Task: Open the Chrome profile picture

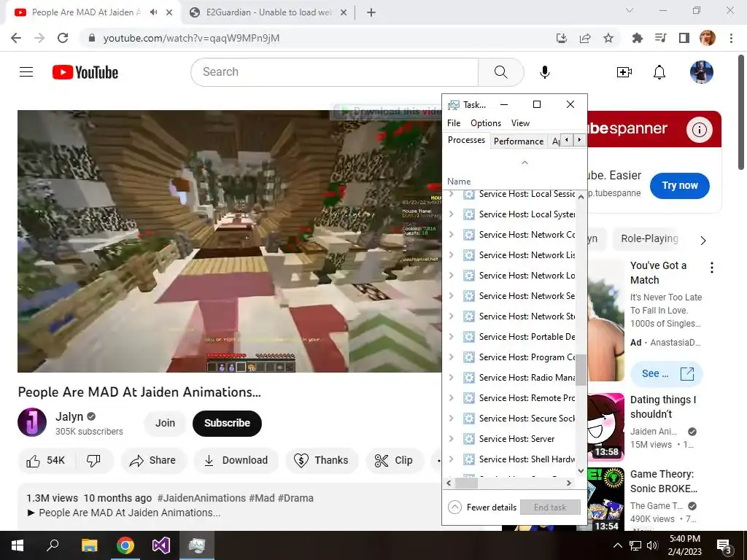Action: pos(708,38)
